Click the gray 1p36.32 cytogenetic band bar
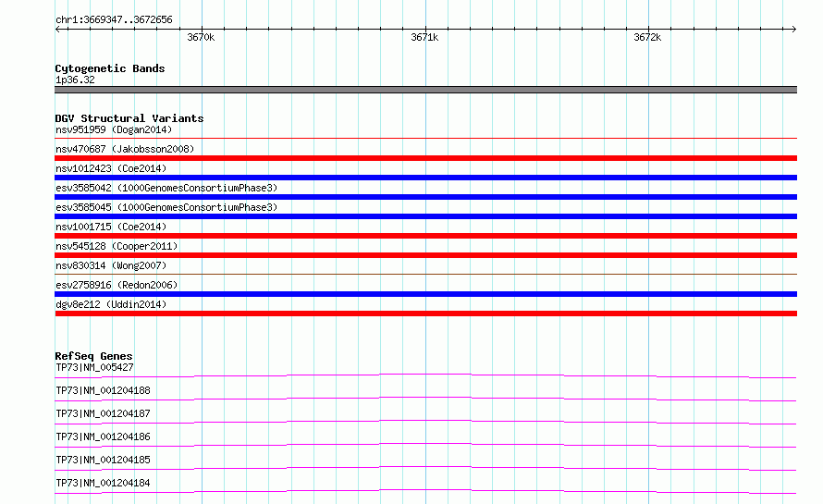Image resolution: width=823 pixels, height=504 pixels. click(425, 90)
